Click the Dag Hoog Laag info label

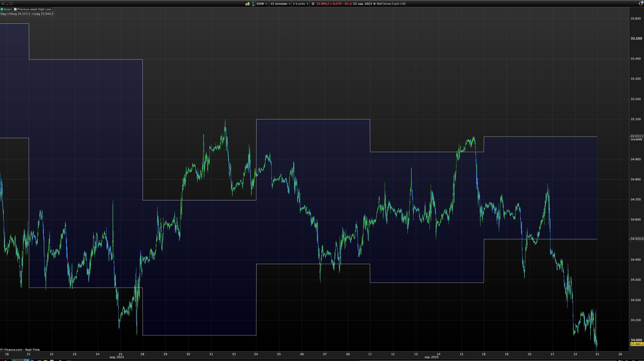(x=27, y=14)
